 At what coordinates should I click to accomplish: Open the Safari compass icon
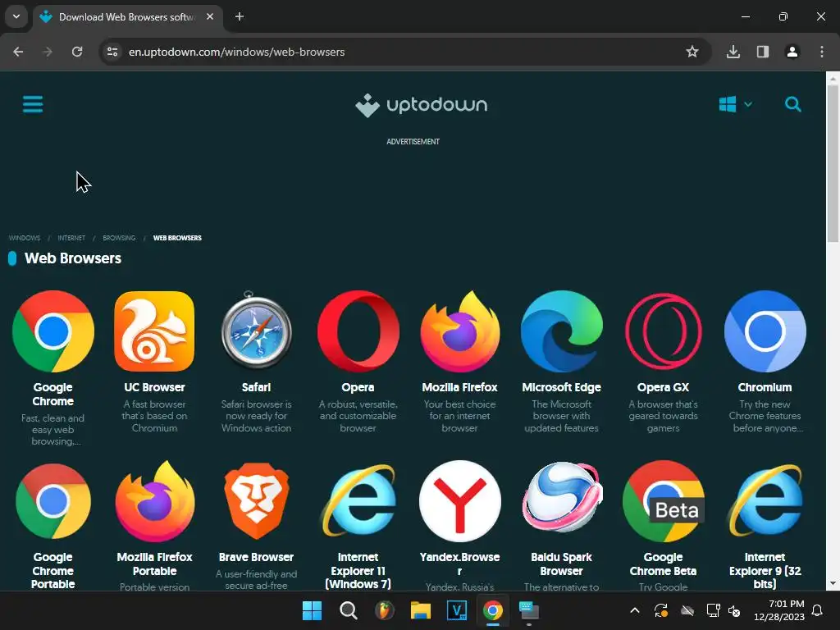pos(256,331)
